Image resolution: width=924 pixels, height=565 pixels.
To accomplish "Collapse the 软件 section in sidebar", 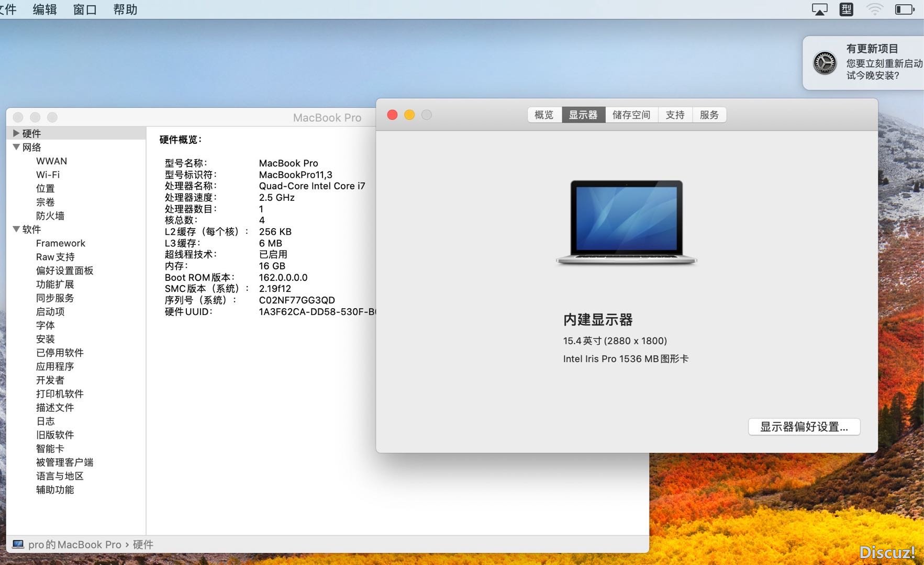I will click(x=16, y=229).
